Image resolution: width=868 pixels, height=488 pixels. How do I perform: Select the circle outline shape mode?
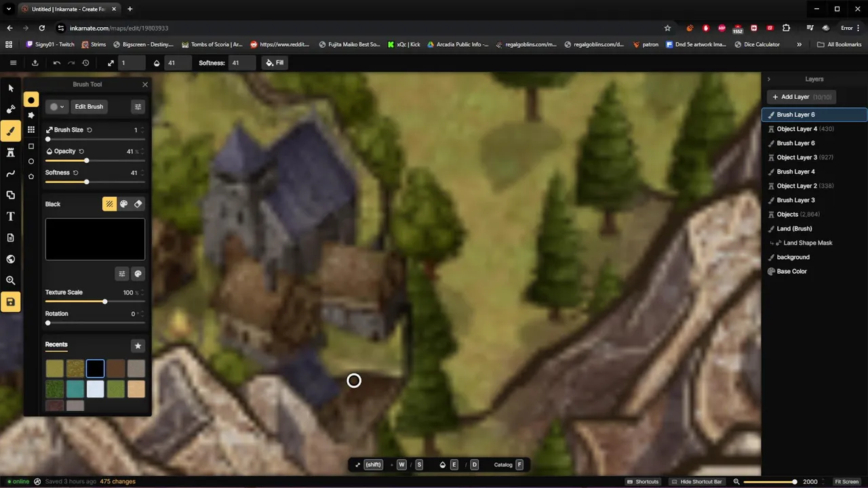click(31, 161)
